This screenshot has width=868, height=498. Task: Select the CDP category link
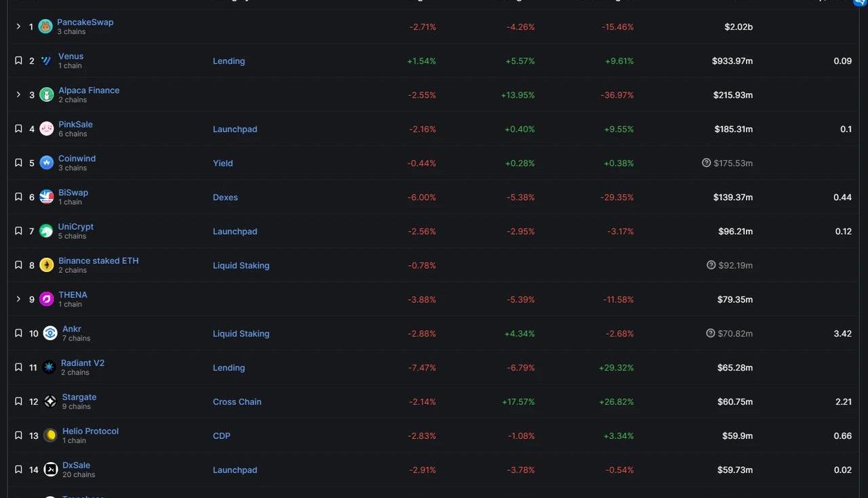pos(222,436)
